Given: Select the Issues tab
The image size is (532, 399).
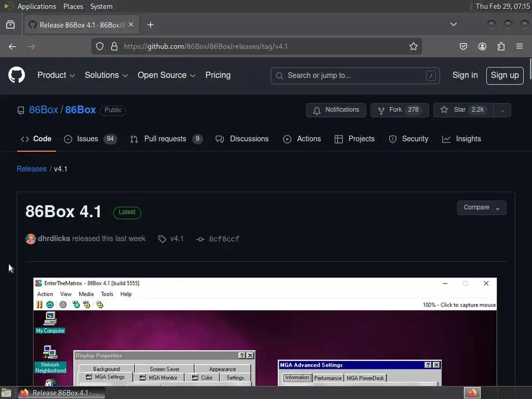Looking at the screenshot, I should tap(90, 139).
